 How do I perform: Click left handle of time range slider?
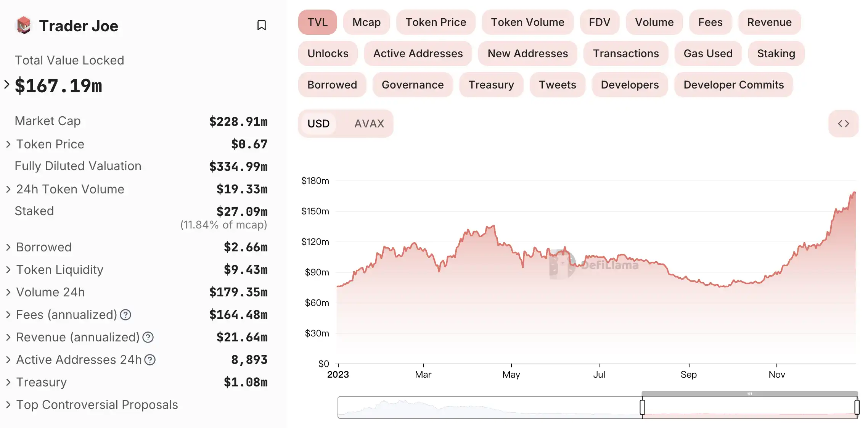642,407
